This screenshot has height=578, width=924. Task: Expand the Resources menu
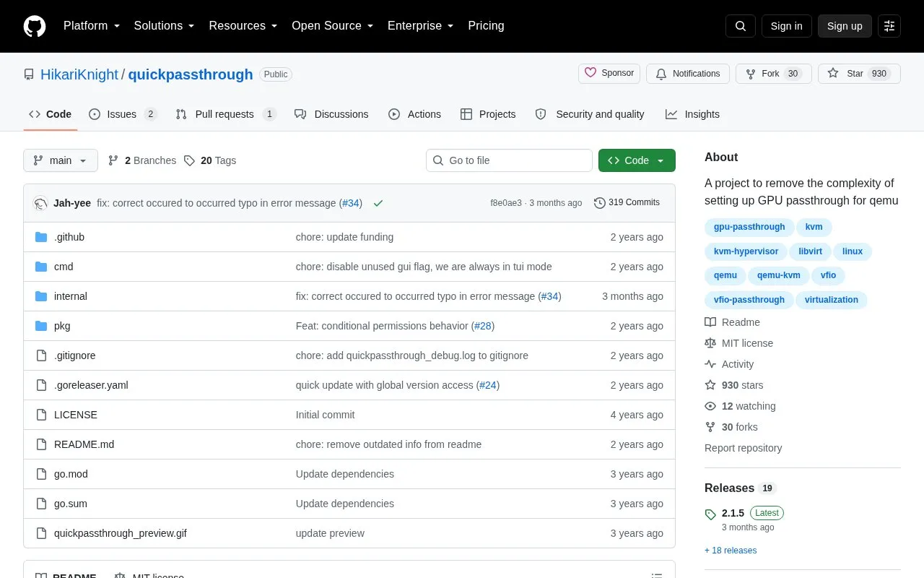tap(243, 26)
